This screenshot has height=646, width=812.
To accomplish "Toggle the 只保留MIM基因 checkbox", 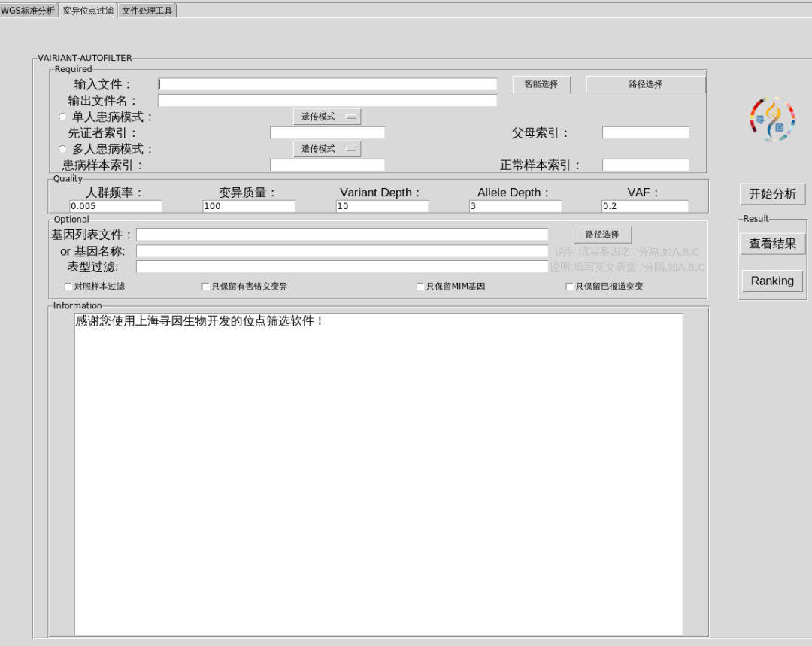I will click(x=421, y=287).
